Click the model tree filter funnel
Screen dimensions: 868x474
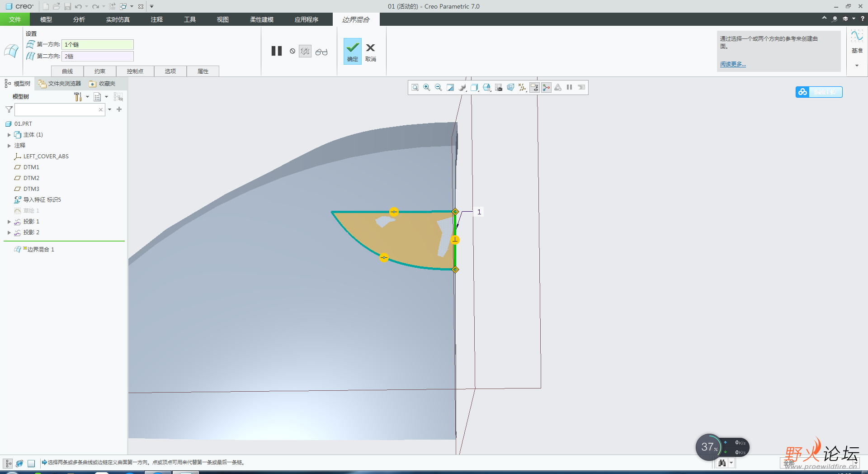click(9, 109)
